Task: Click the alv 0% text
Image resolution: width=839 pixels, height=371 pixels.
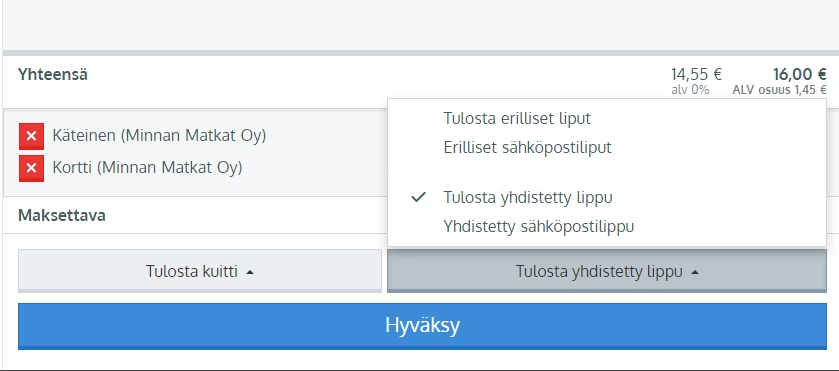Action: [x=690, y=90]
